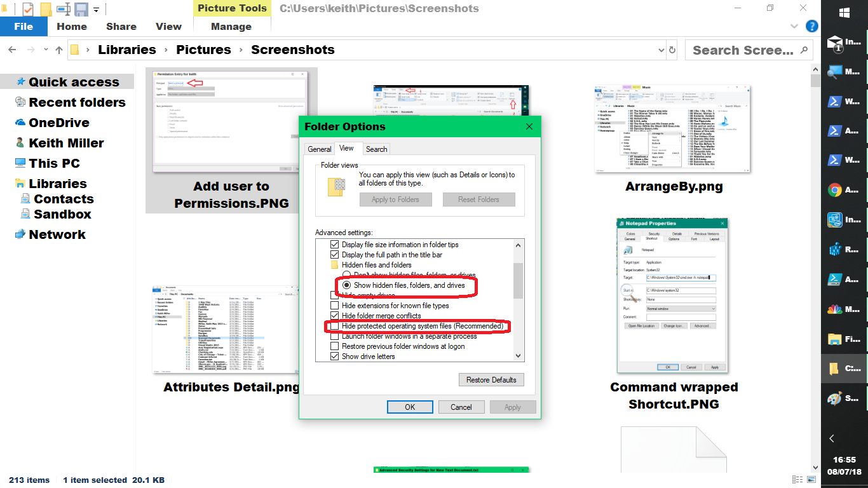Expand the ribbon with the chevron
868x488 pixels.
tap(794, 26)
